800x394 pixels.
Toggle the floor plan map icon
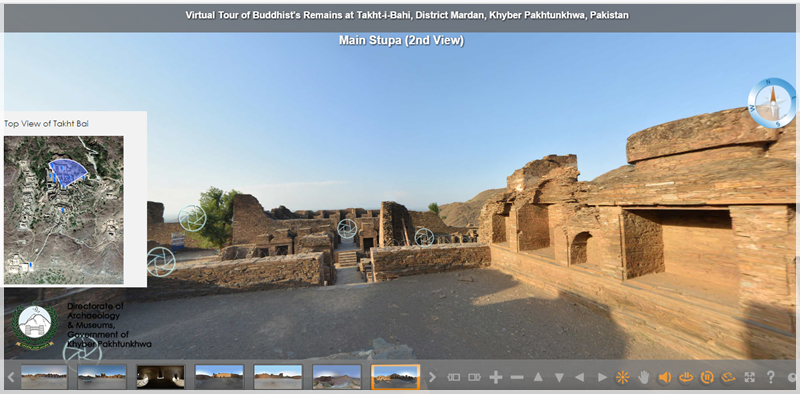tap(728, 378)
